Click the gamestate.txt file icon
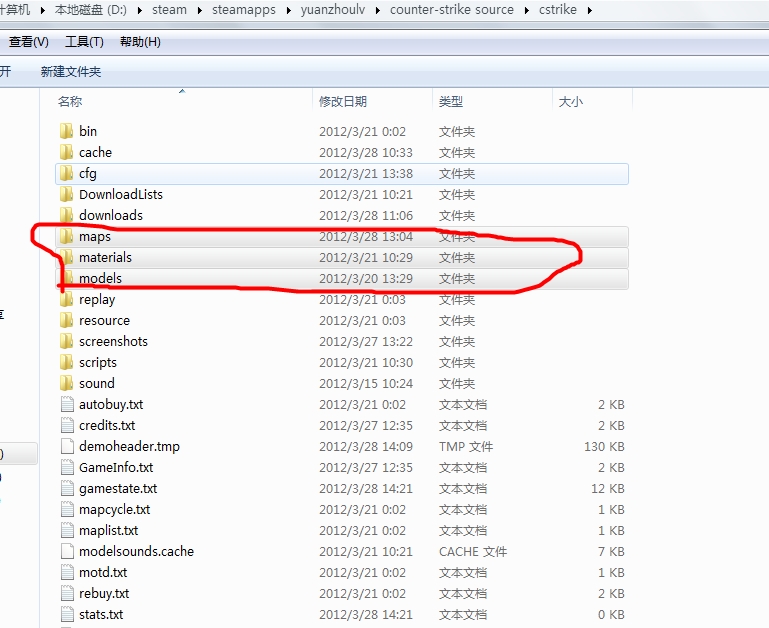The width and height of the screenshot is (769, 628). pos(67,489)
